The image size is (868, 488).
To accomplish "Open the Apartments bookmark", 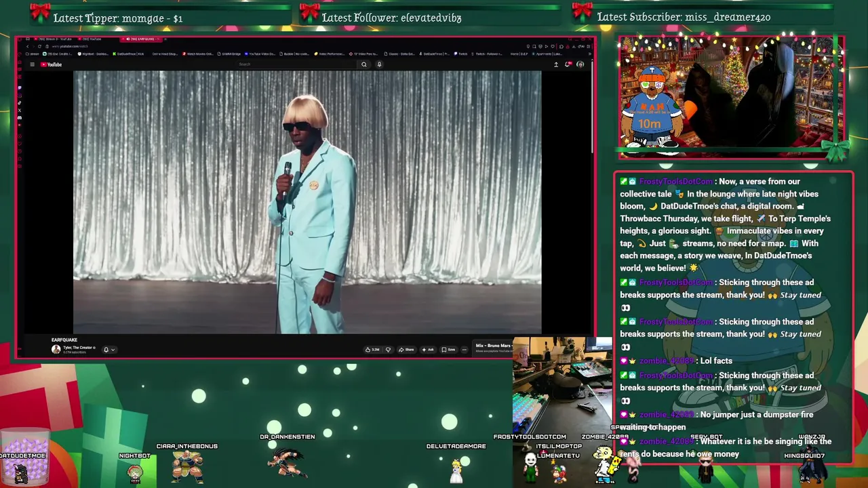I will coord(547,54).
